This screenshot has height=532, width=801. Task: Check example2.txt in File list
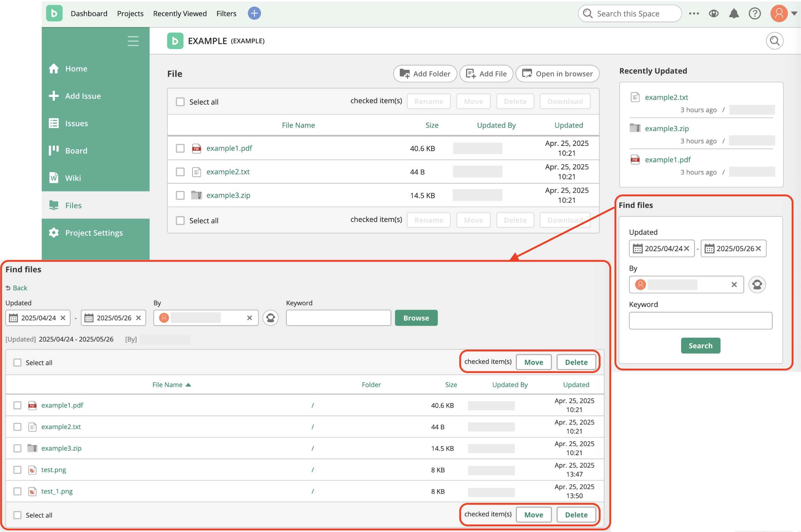coord(180,172)
